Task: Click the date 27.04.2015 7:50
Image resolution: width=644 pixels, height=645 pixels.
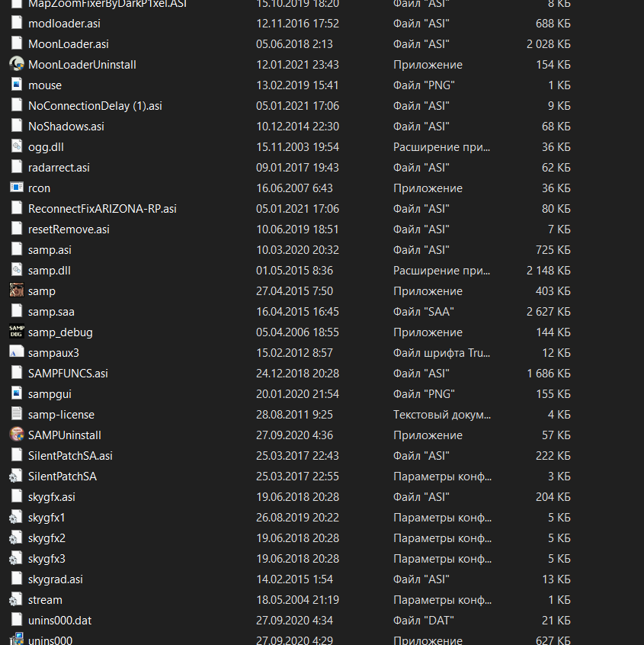Action: click(x=294, y=290)
